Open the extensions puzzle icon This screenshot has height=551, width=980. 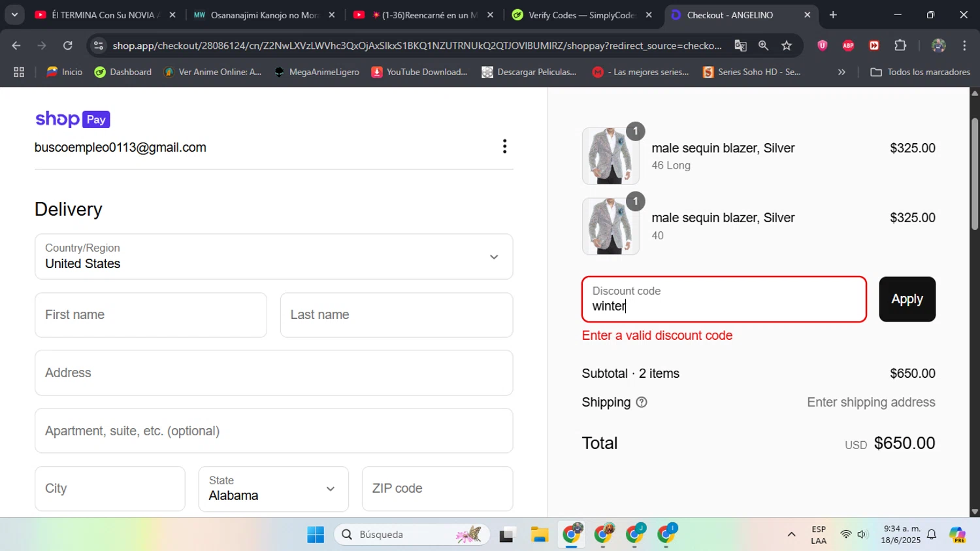coord(900,46)
